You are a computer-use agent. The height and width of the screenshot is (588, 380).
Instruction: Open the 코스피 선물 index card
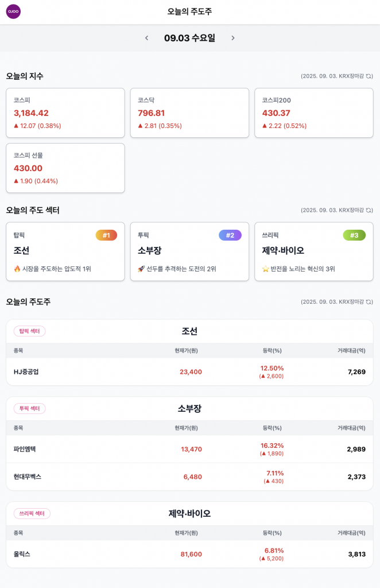coord(65,168)
